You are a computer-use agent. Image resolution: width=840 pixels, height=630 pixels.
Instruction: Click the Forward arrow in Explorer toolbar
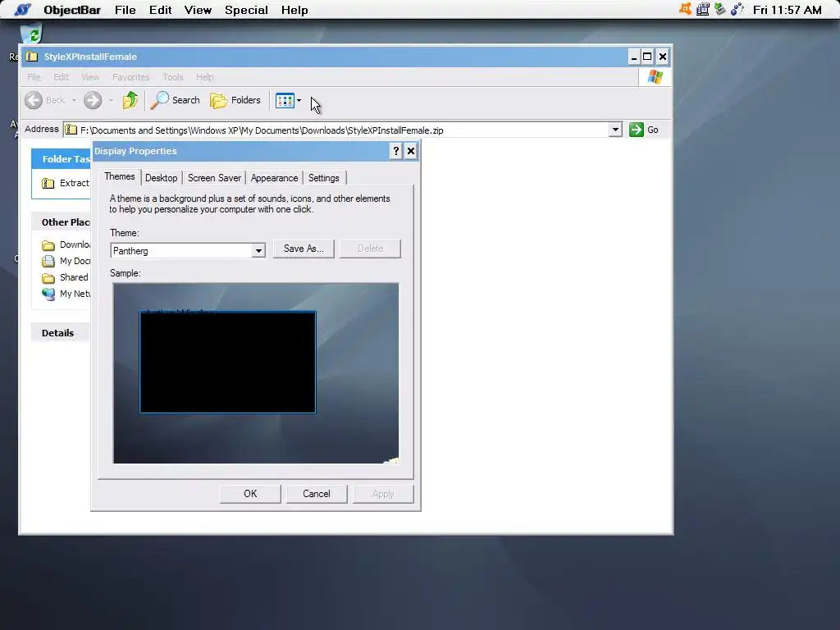pyautogui.click(x=93, y=100)
